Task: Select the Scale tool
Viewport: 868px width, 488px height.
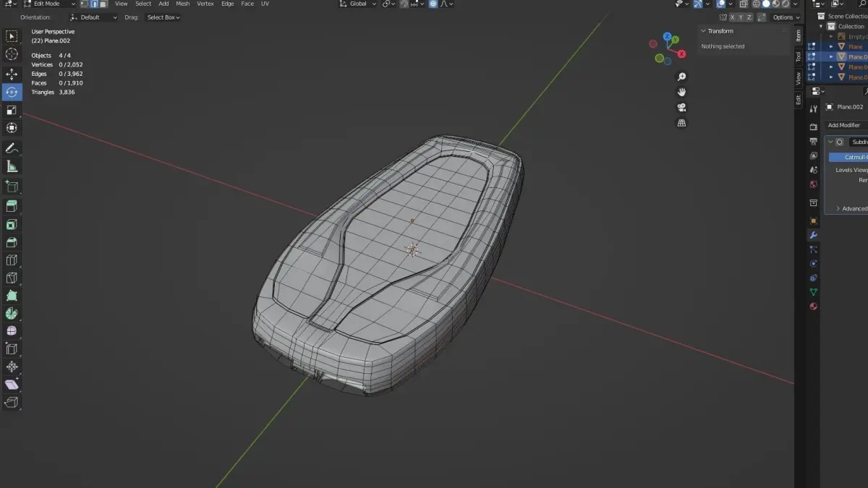Action: pyautogui.click(x=12, y=110)
